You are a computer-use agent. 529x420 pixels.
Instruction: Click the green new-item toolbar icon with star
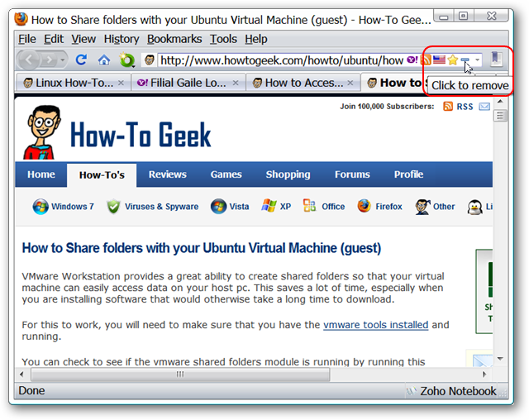[126, 60]
